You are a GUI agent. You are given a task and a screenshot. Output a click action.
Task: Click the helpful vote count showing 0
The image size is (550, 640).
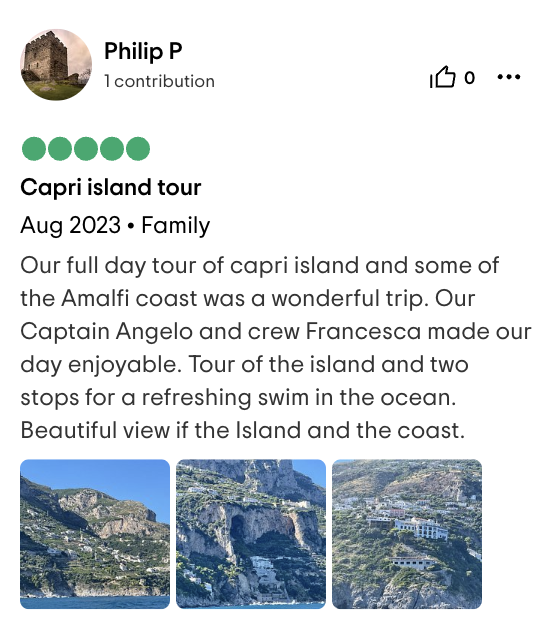click(x=470, y=78)
